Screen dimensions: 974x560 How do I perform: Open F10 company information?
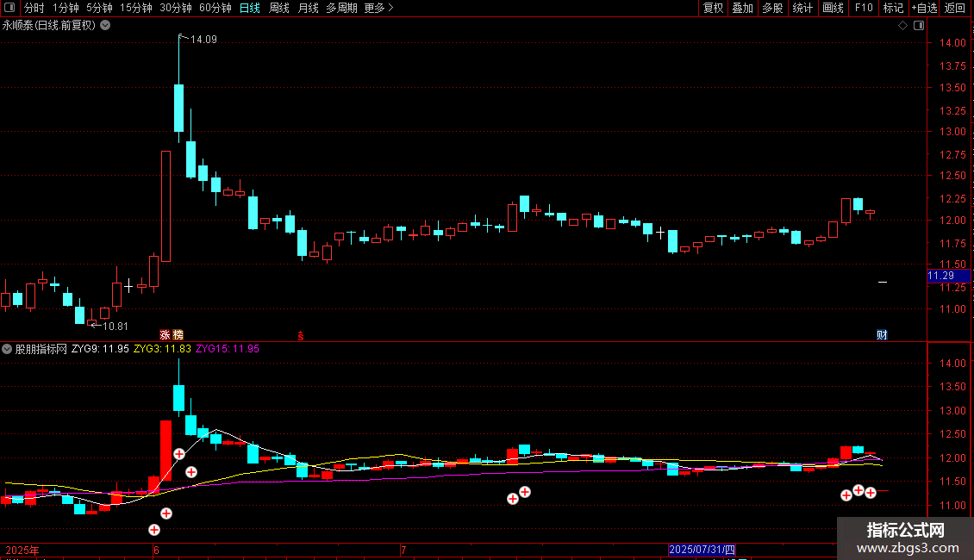point(864,8)
